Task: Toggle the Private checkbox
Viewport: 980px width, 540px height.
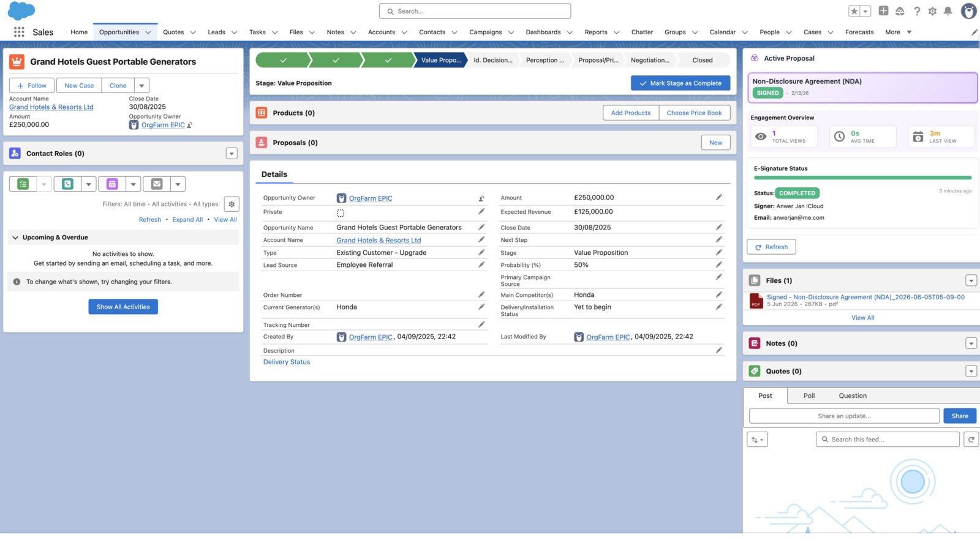Action: tap(341, 213)
